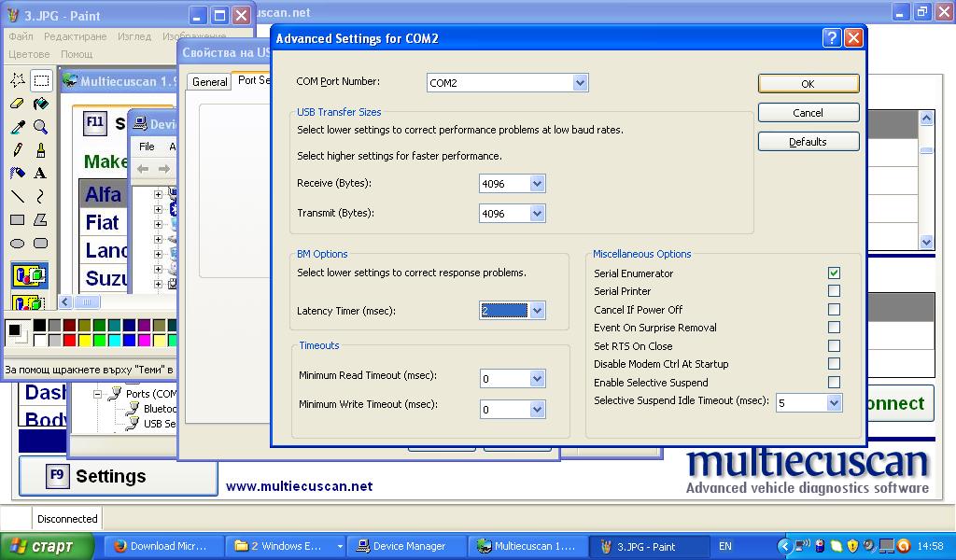Open the Latency Timer dropdown
This screenshot has width=956, height=560.
tap(537, 311)
